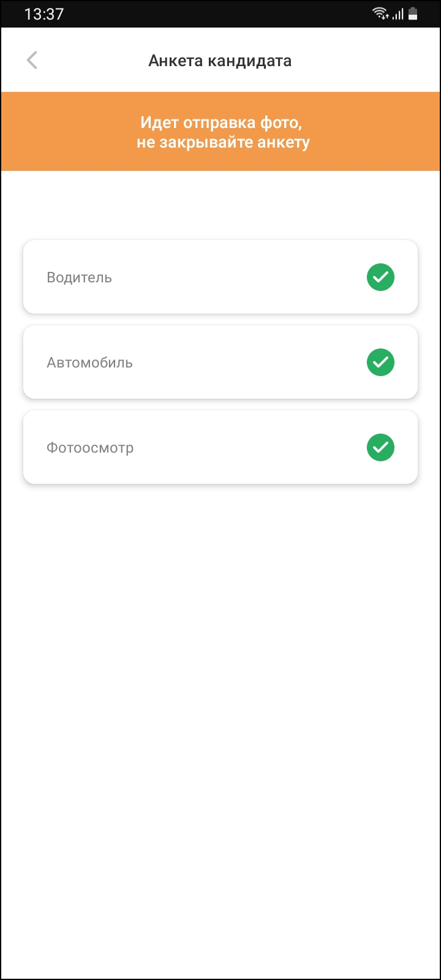
Task: Click the green checkmark beside Автомобиль
Action: pyautogui.click(x=380, y=363)
